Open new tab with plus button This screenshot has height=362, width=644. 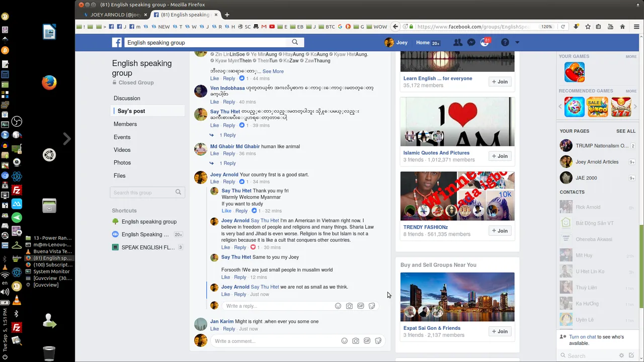227,15
